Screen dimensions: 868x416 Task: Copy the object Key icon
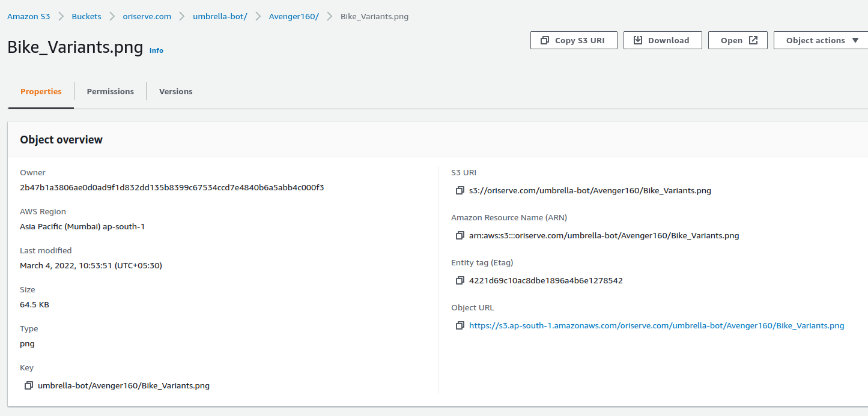pos(28,386)
